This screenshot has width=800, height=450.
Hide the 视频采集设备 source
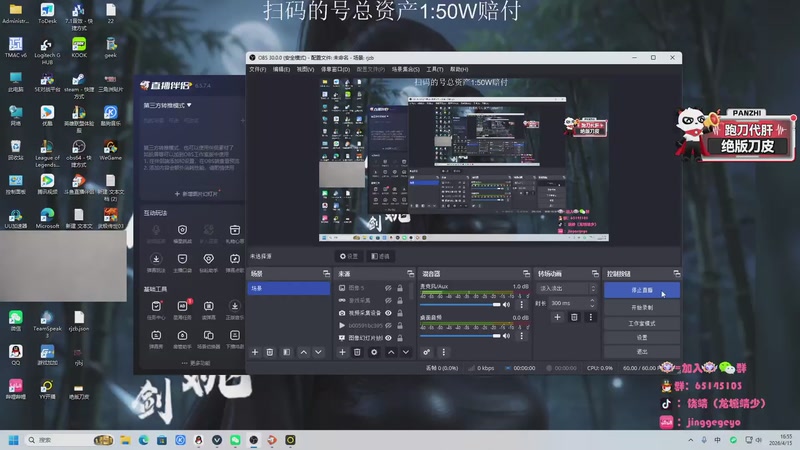388,313
